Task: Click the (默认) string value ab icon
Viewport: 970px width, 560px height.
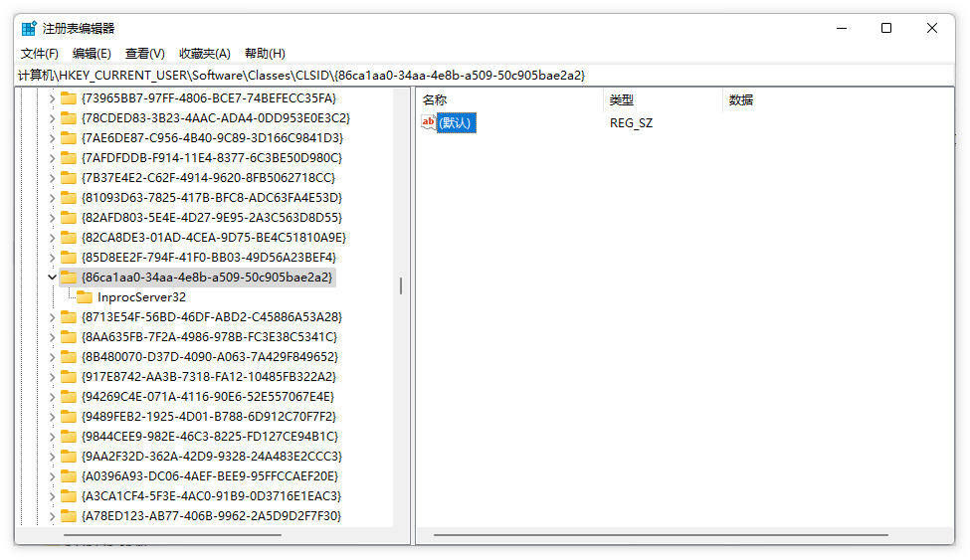Action: (429, 122)
